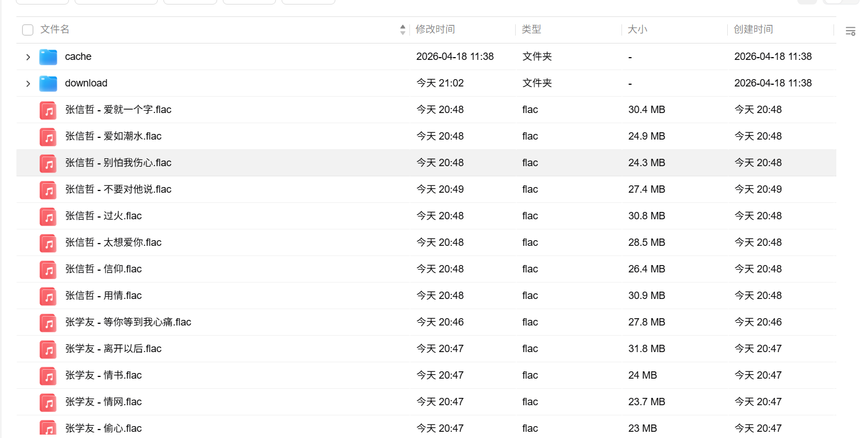Click the music icon for 用情.flac
The width and height of the screenshot is (868, 438).
(48, 296)
